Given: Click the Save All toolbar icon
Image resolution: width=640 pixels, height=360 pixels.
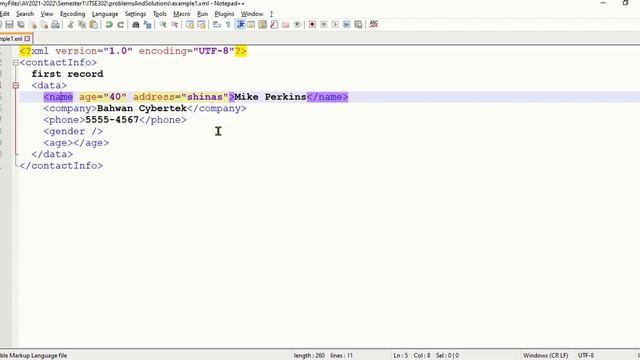Looking at the screenshot, I should point(21,24).
